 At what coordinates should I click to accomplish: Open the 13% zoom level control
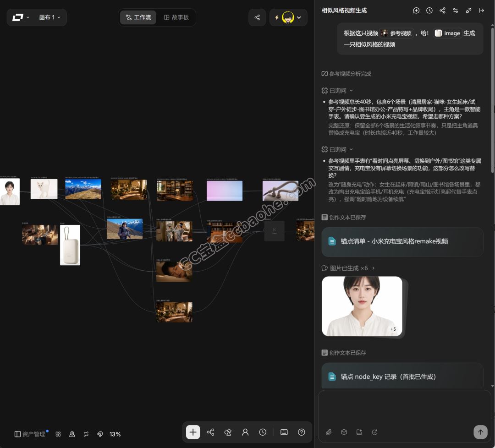click(115, 434)
